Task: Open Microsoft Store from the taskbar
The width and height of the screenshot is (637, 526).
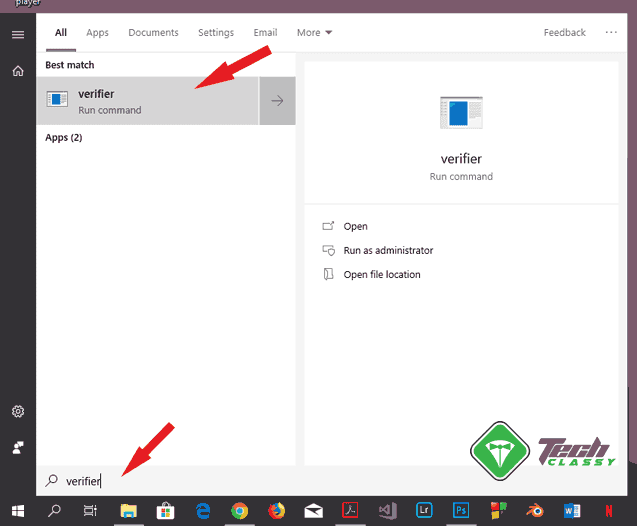Action: point(165,511)
